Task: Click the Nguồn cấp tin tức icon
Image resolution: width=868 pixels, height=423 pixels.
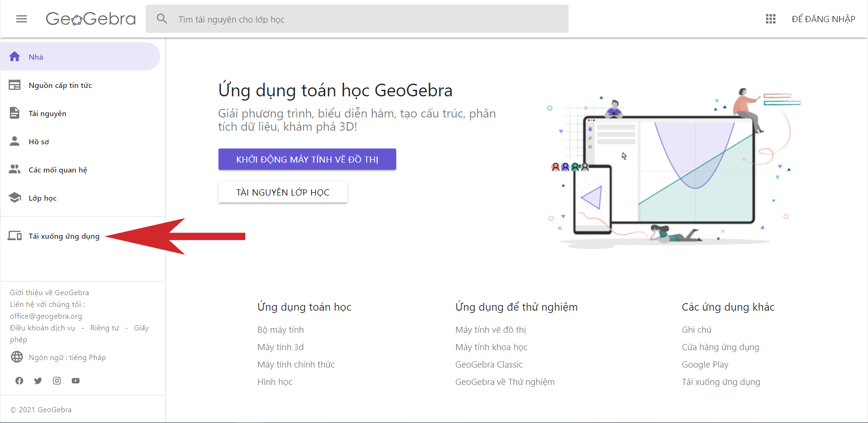Action: 15,85
